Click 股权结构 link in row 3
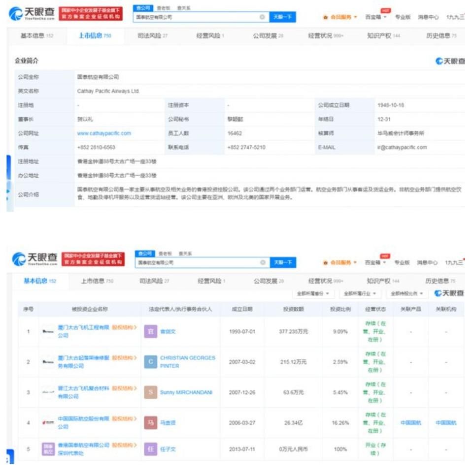Viewport: 473px width, 476px height. click(124, 388)
